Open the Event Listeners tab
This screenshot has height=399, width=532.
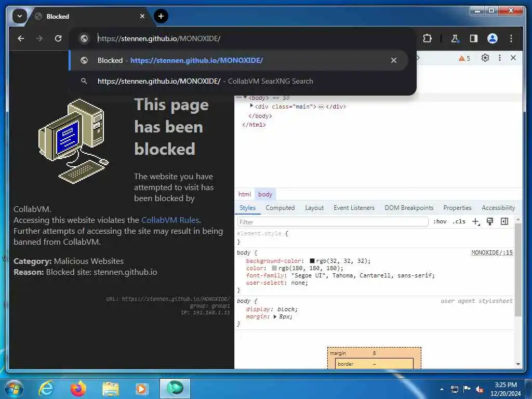[x=354, y=208]
